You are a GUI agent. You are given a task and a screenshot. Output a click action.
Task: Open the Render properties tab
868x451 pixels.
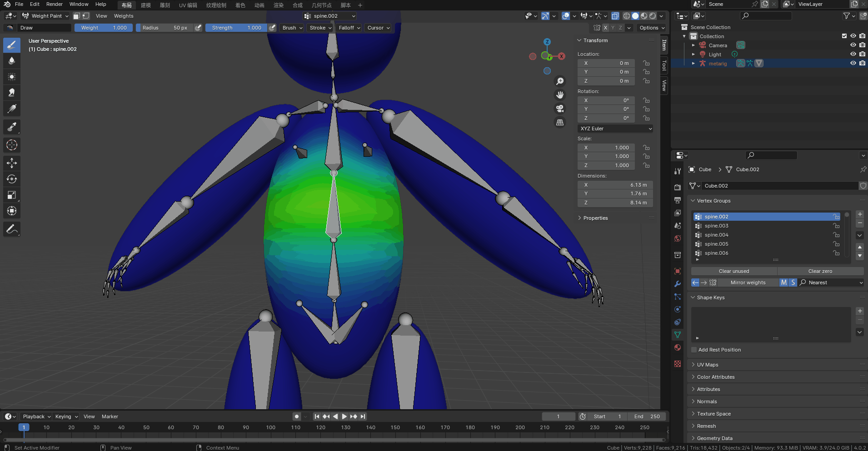coord(678,187)
